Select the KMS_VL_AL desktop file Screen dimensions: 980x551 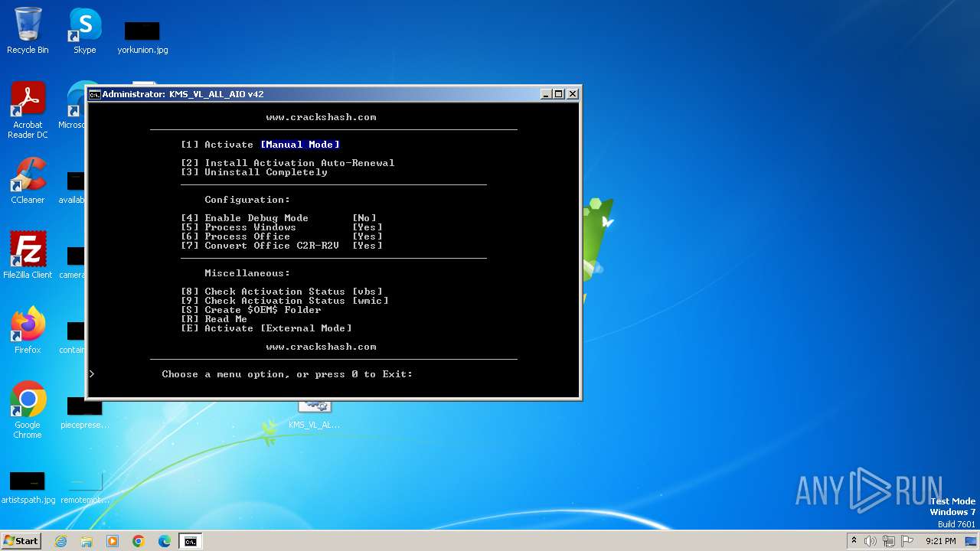click(314, 414)
